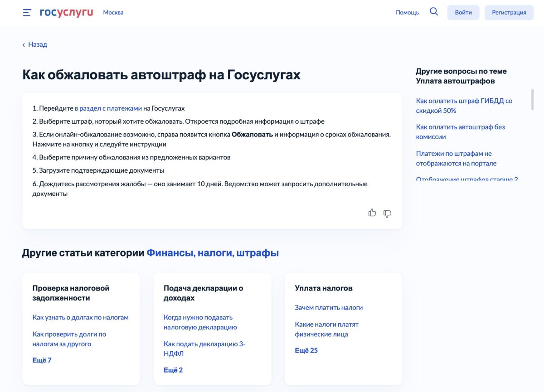
Task: Open site search with the magnifier icon
Action: tap(434, 12)
